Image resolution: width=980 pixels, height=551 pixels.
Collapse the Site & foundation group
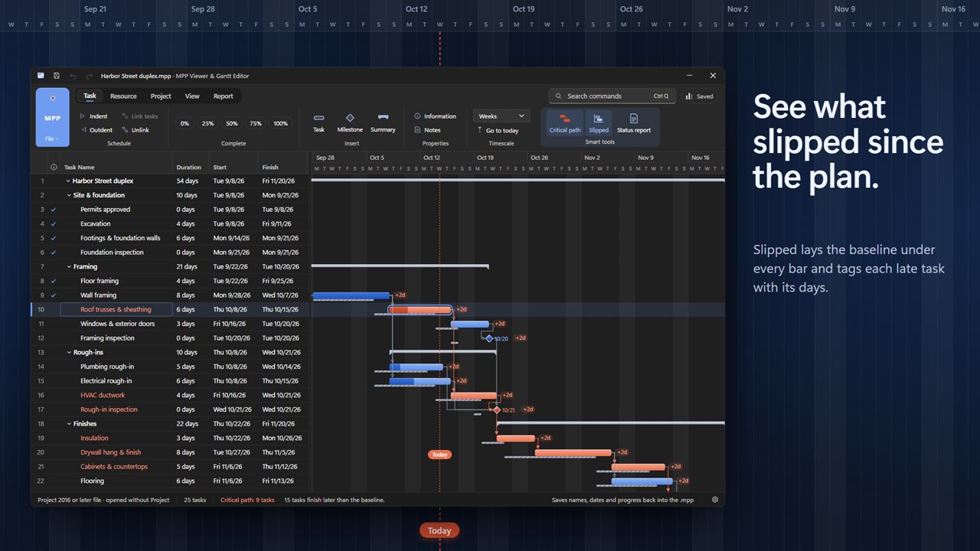click(69, 195)
